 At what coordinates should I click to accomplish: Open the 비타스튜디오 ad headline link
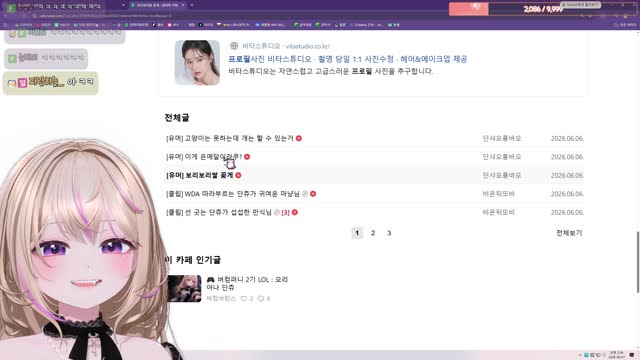point(348,59)
